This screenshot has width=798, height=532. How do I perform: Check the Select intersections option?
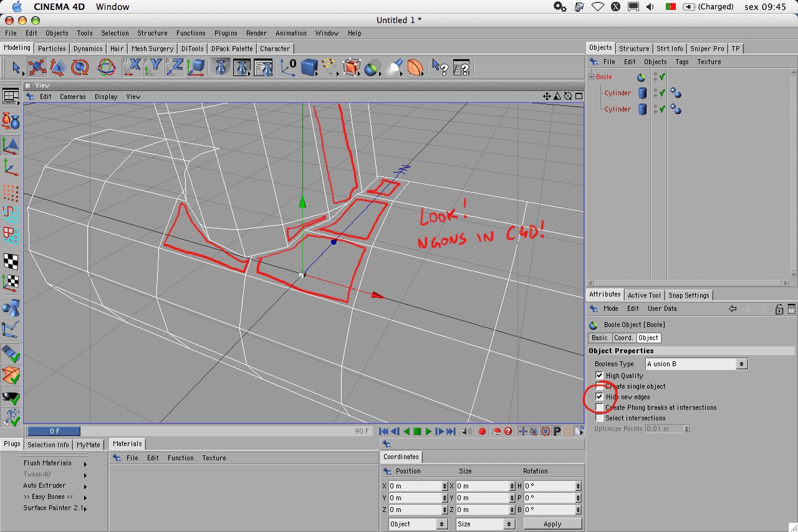point(600,418)
